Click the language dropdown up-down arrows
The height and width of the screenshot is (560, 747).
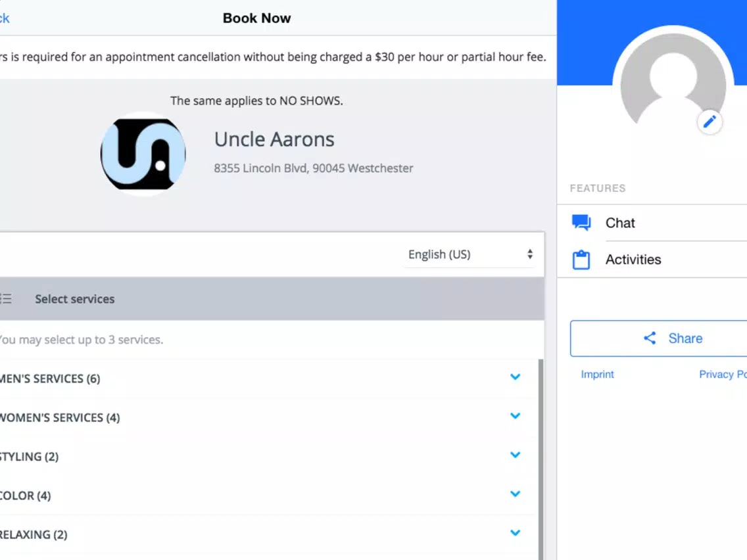point(530,254)
